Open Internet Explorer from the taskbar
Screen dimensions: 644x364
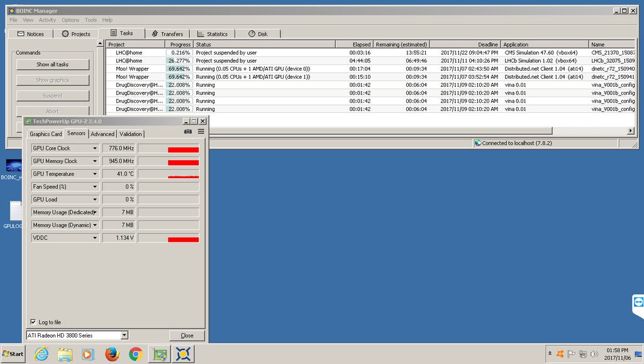(x=41, y=354)
